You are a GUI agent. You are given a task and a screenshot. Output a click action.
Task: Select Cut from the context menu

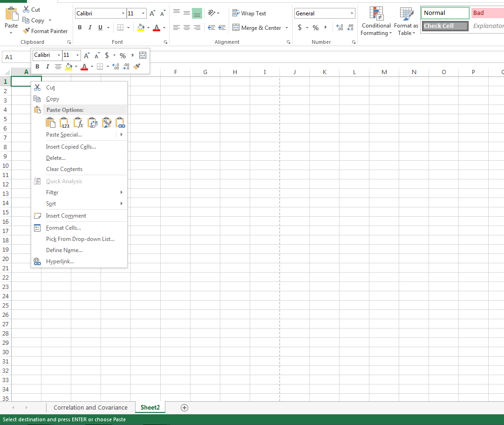pyautogui.click(x=79, y=88)
